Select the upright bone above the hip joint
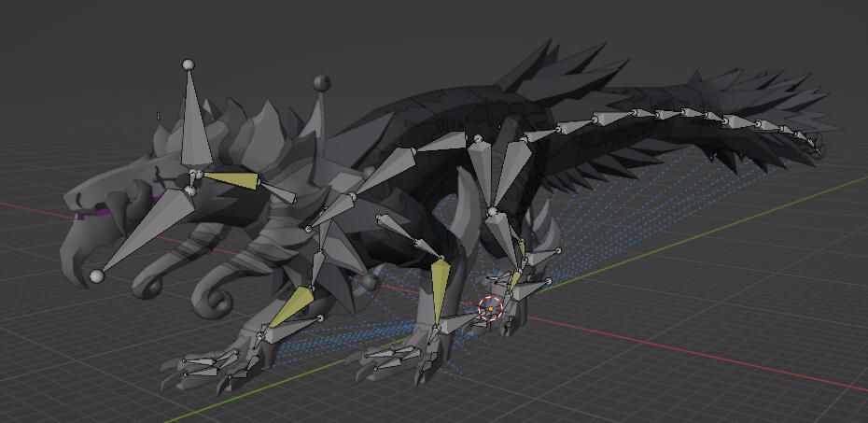868x423 pixels. coord(482,173)
